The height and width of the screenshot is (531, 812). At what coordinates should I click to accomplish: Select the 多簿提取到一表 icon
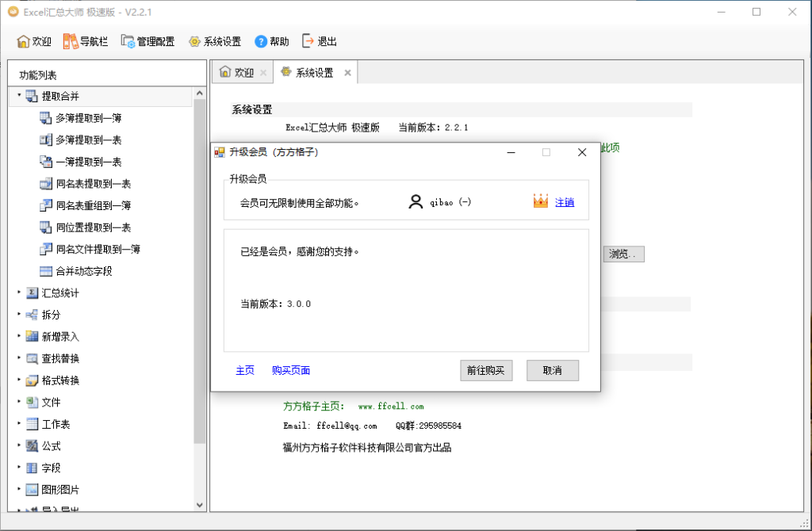click(45, 139)
